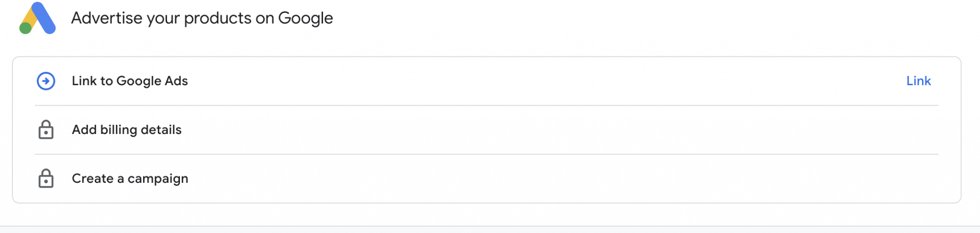The height and width of the screenshot is (233, 980).
Task: Select the Create a campaign step label
Action: pyautogui.click(x=130, y=178)
